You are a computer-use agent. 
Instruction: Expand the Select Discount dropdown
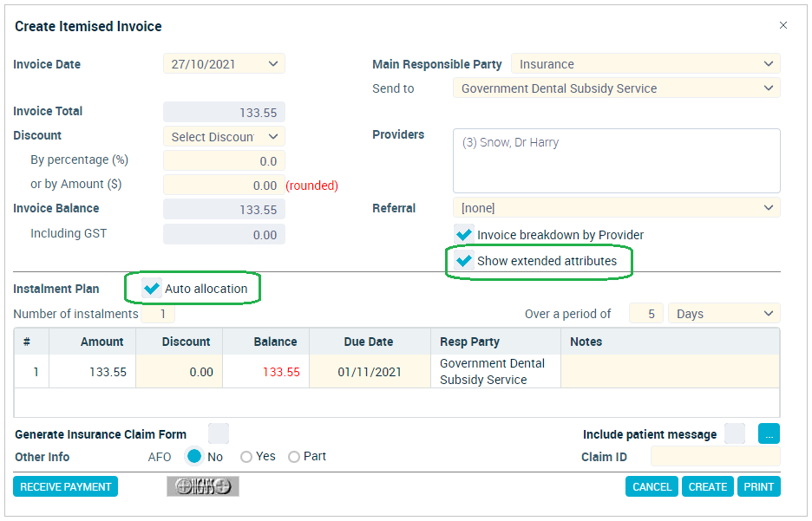(224, 137)
